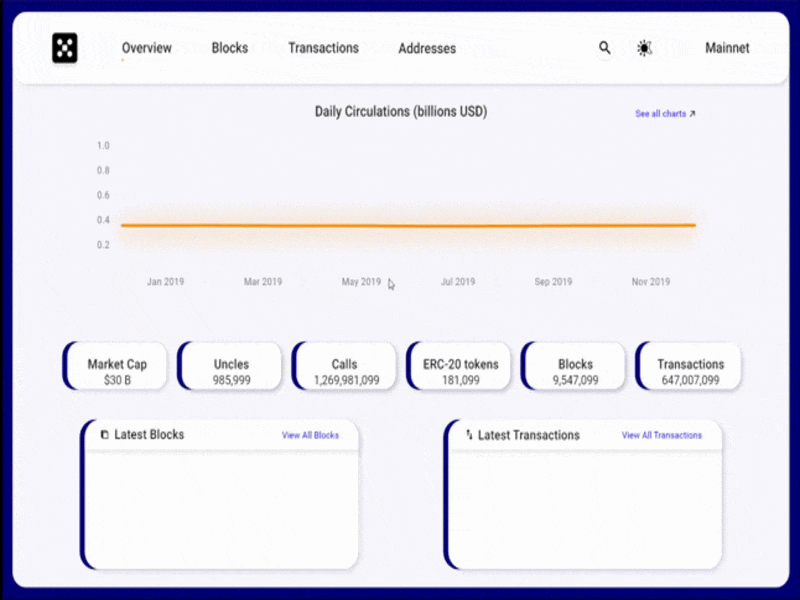Go to the Overview tab
Image resolution: width=800 pixels, height=600 pixels.
coord(147,48)
